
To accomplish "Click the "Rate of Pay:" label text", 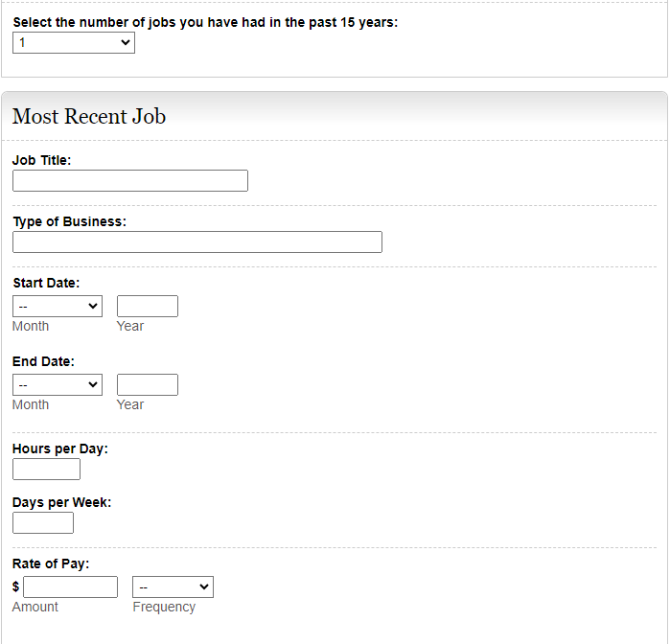I will [51, 563].
